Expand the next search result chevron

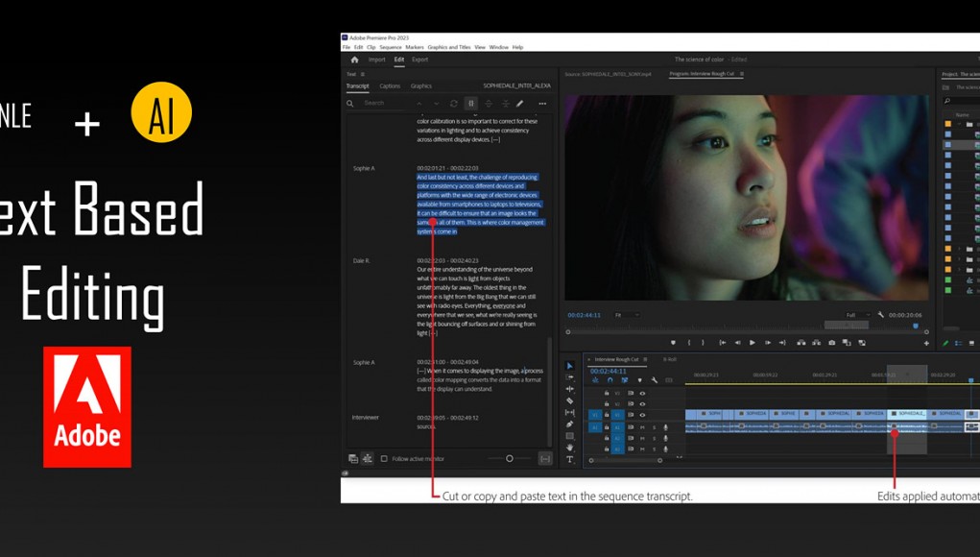[x=437, y=103]
